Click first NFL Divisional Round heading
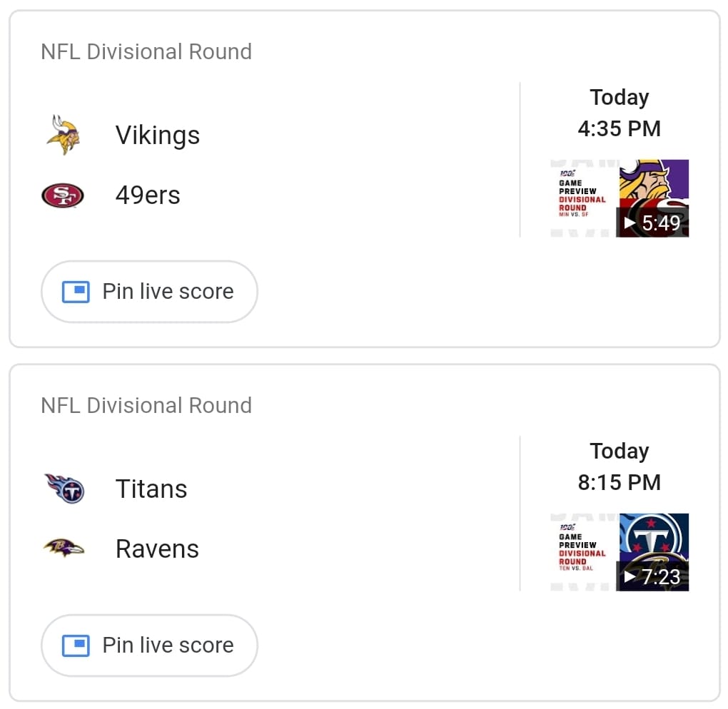The image size is (728, 709). pyautogui.click(x=146, y=51)
